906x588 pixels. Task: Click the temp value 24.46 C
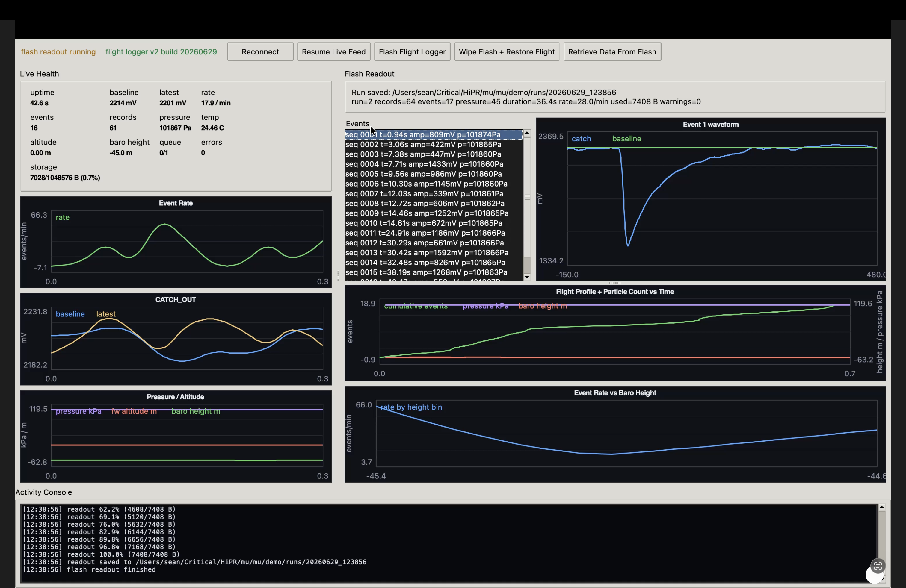(212, 128)
